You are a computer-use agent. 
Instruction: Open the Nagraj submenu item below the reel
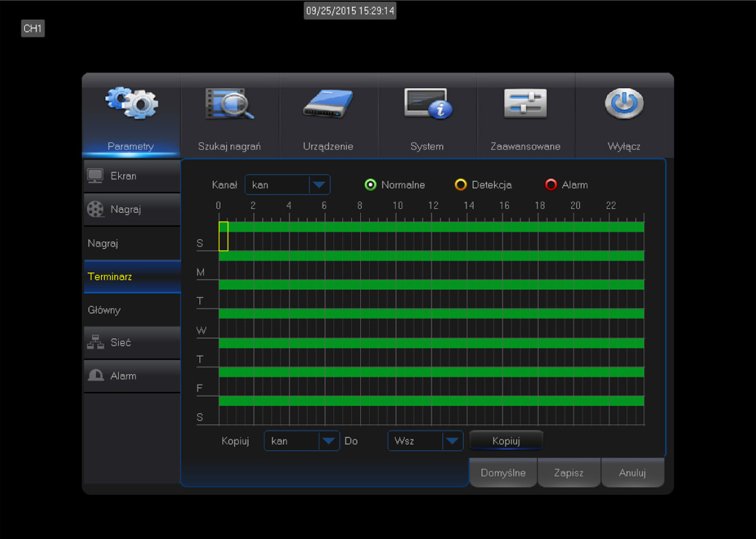click(132, 243)
